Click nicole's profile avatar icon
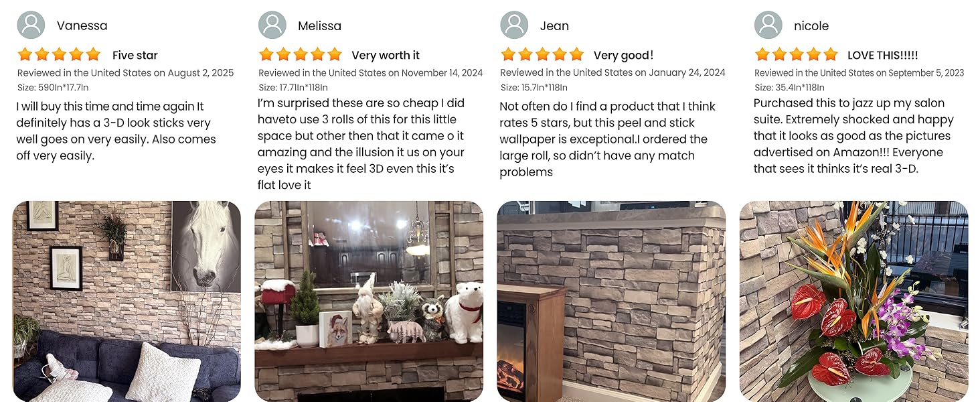Image resolution: width=980 pixels, height=402 pixels. [x=768, y=25]
